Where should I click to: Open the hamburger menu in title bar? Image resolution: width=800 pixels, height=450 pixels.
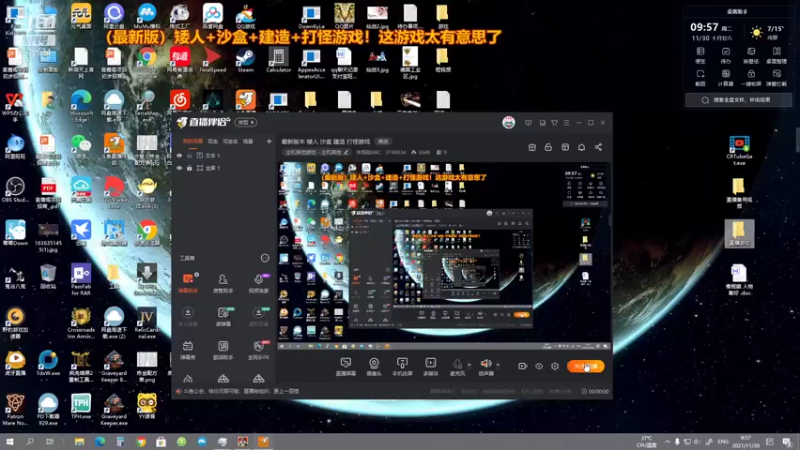(x=566, y=122)
